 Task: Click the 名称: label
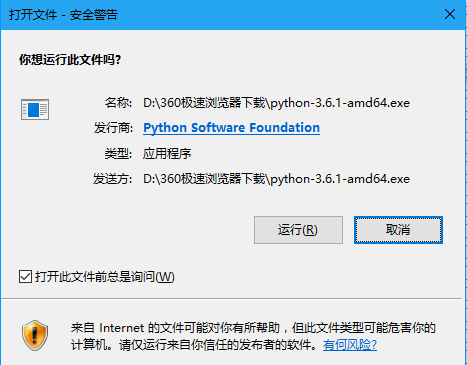[x=118, y=103]
